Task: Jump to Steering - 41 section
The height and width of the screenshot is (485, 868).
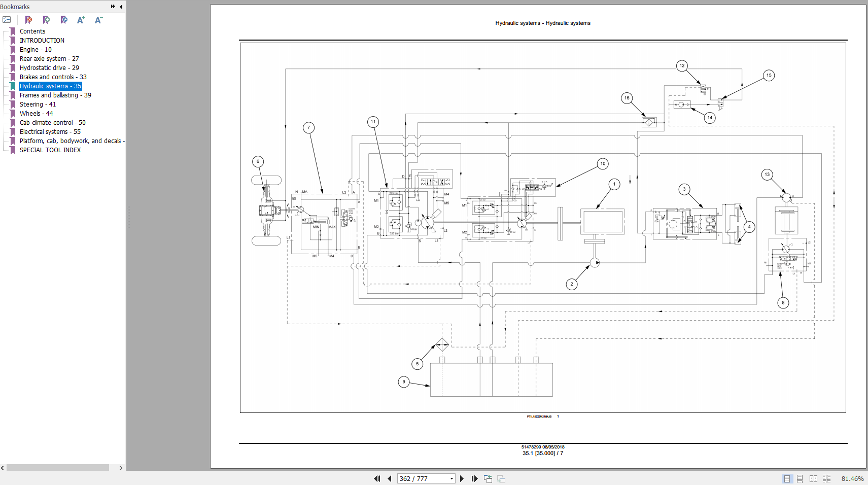Action: tap(38, 104)
